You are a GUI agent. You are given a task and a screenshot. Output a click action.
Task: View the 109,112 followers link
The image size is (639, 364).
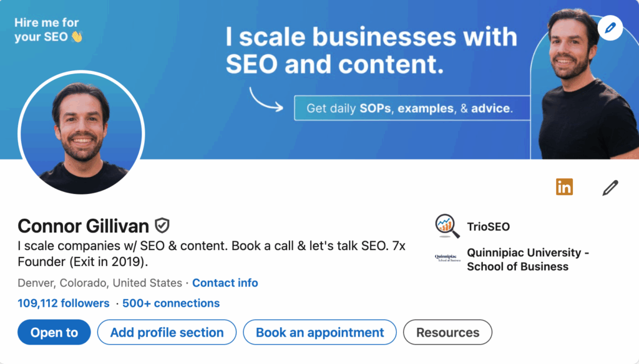click(63, 304)
